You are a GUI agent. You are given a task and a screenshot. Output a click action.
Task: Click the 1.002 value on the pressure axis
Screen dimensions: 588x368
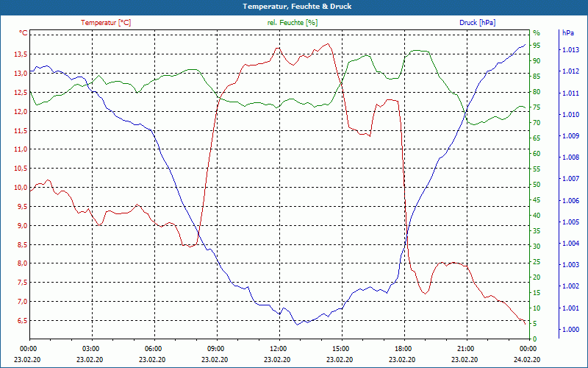(570, 286)
